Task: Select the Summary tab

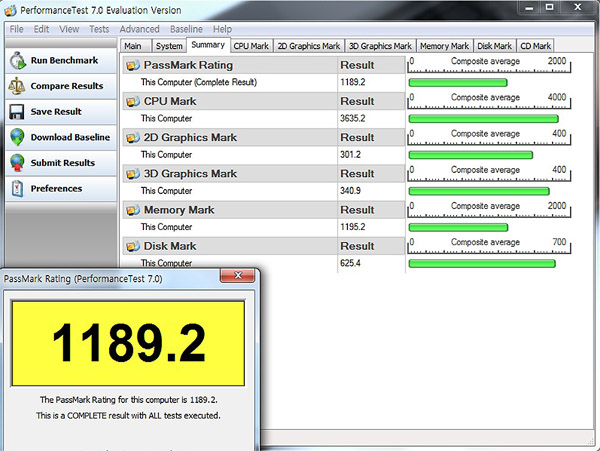Action: (x=208, y=45)
